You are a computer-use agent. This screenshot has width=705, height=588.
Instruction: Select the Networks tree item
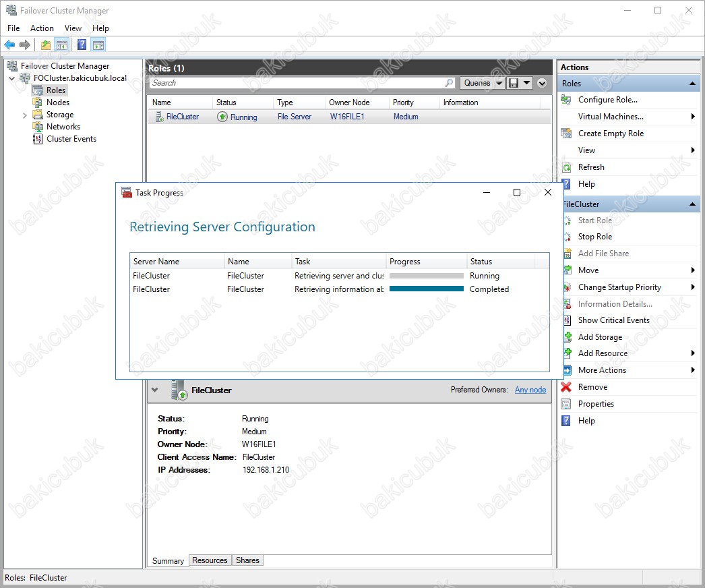tap(63, 127)
